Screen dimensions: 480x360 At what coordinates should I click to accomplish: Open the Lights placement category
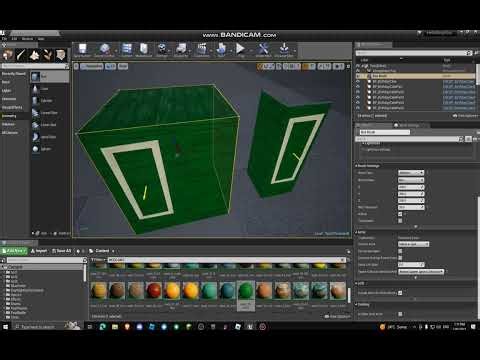[7, 91]
